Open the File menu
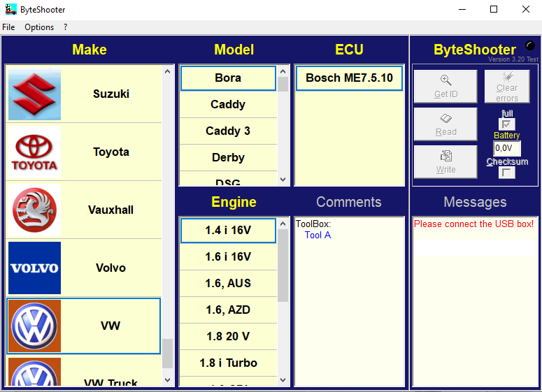 pos(8,27)
